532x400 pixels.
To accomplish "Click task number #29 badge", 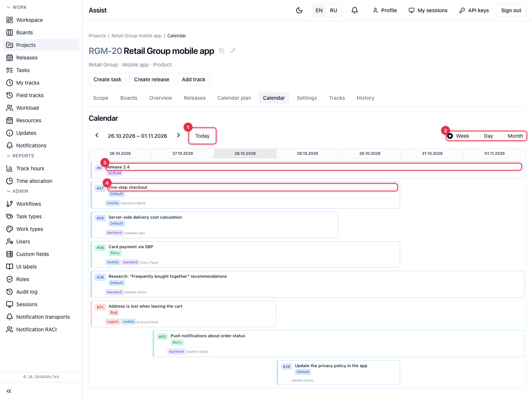I will pos(100,218).
